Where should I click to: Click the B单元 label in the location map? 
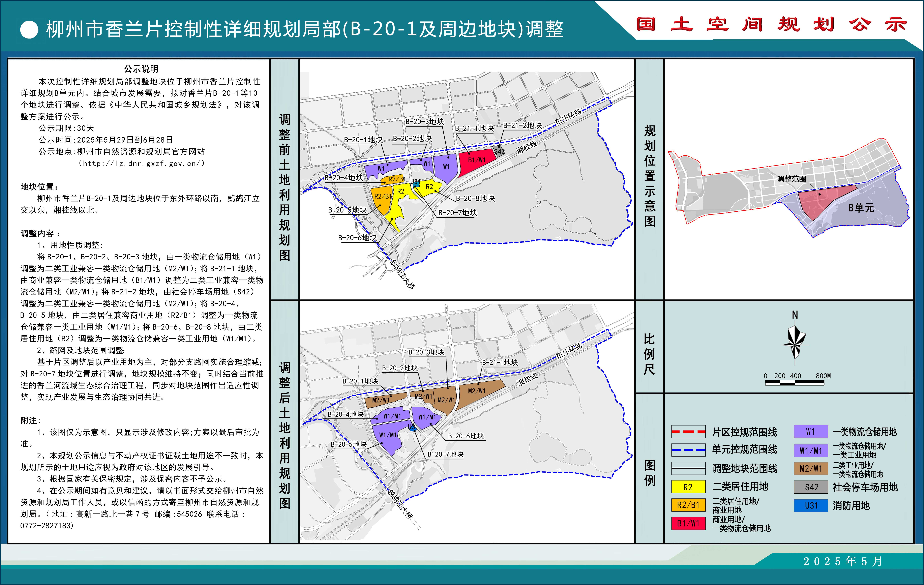point(861,208)
